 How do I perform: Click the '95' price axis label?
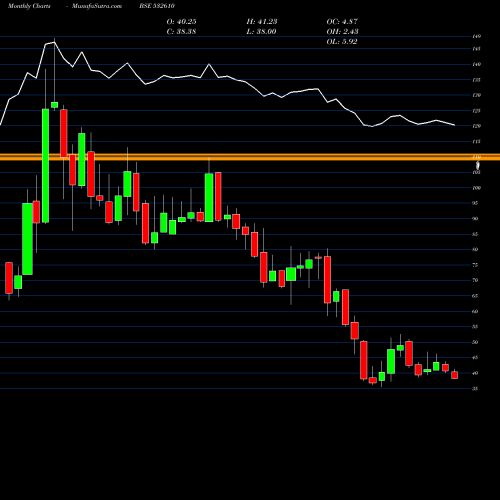click(x=475, y=203)
